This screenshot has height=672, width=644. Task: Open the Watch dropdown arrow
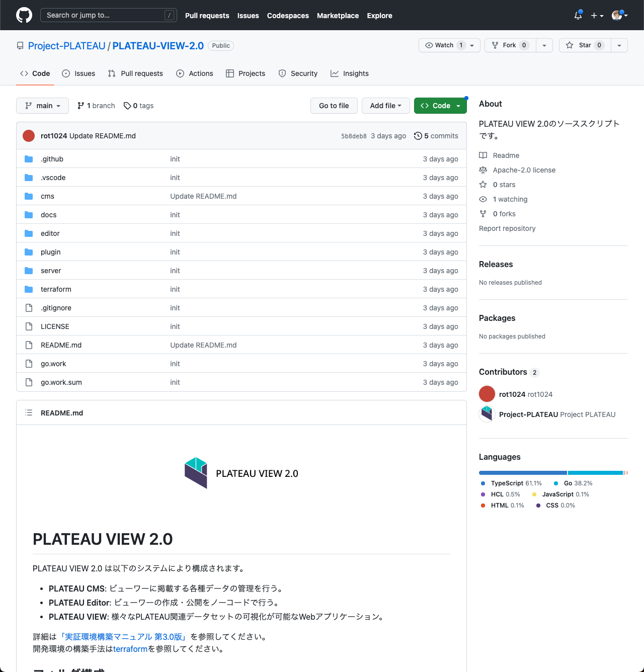point(471,45)
